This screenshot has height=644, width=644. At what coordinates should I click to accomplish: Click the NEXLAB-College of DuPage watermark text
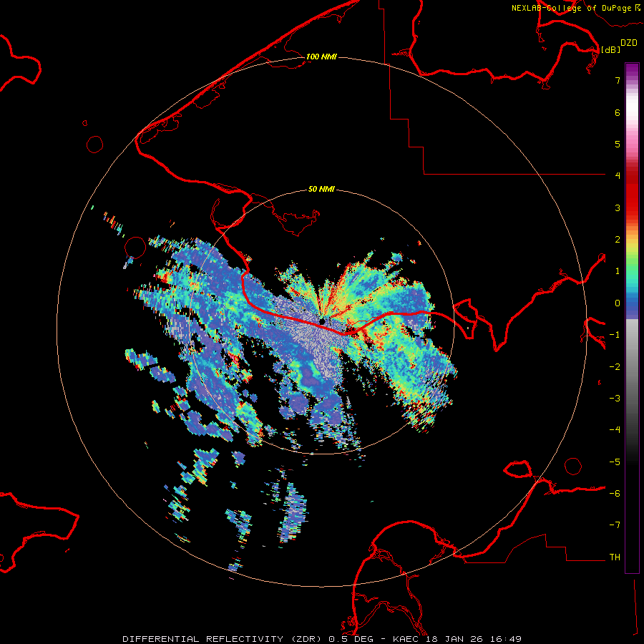[572, 8]
